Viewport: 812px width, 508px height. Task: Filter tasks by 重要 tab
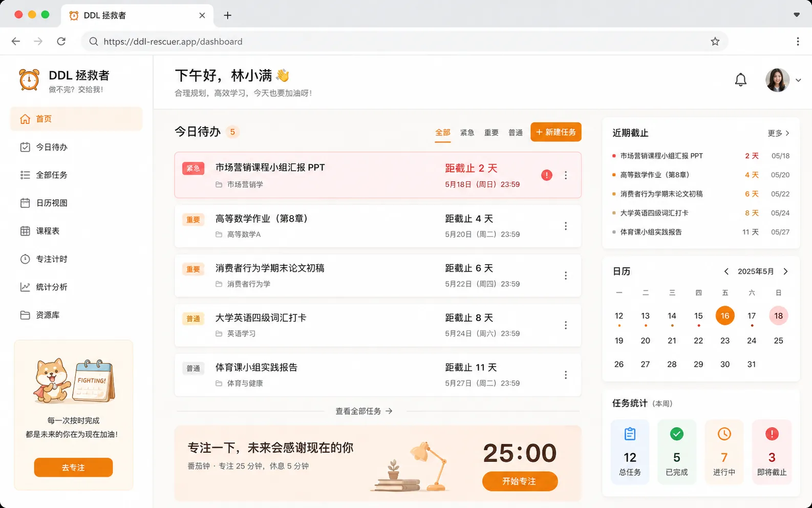(x=492, y=133)
